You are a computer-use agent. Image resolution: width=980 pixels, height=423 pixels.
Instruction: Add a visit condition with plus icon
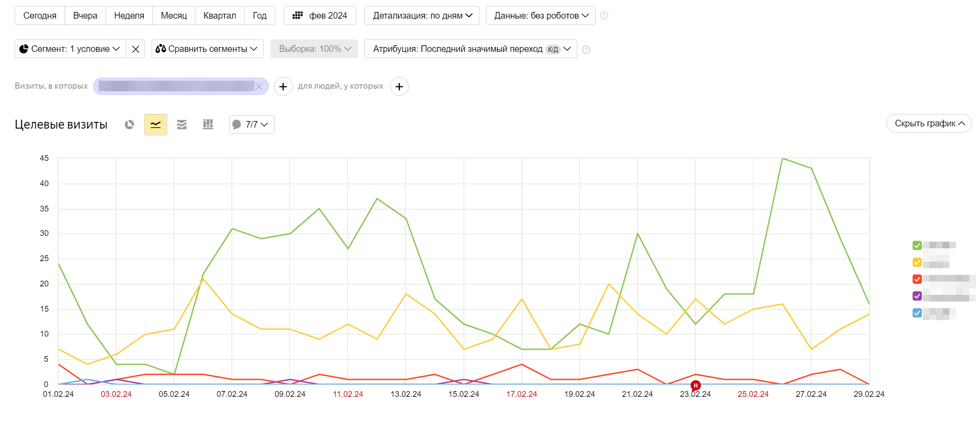coord(283,86)
